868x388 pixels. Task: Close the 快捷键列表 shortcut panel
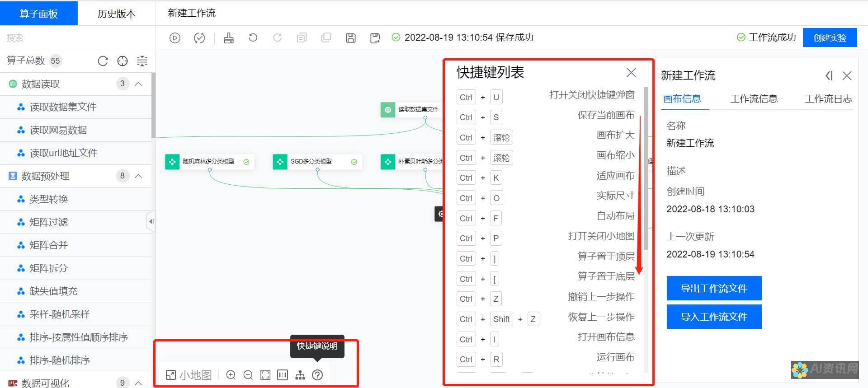click(632, 72)
